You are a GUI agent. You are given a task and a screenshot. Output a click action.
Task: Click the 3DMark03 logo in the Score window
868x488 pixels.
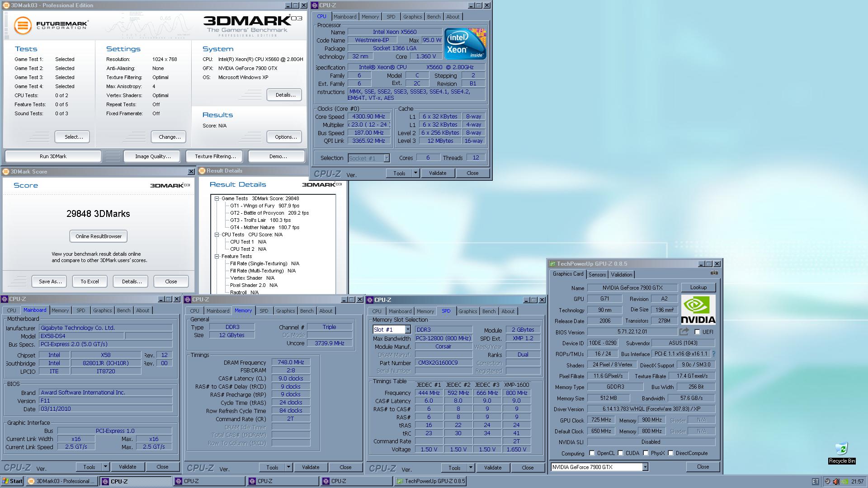170,185
